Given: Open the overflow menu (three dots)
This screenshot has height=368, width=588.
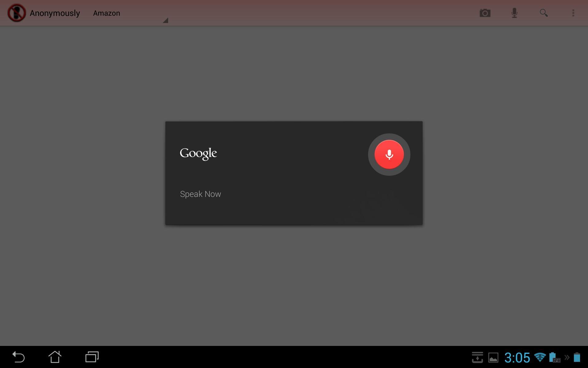Looking at the screenshot, I should [573, 13].
